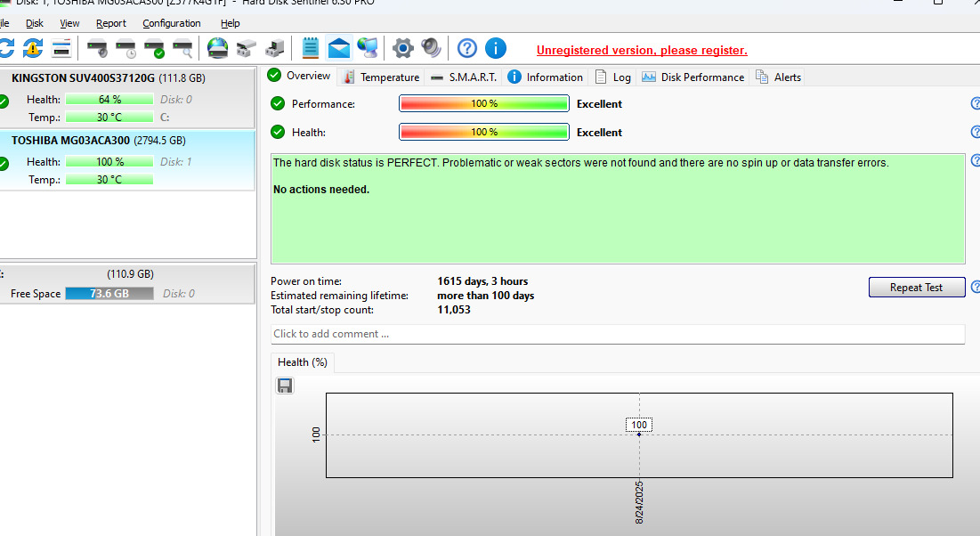Click the green check icon beside Health label

(x=278, y=132)
